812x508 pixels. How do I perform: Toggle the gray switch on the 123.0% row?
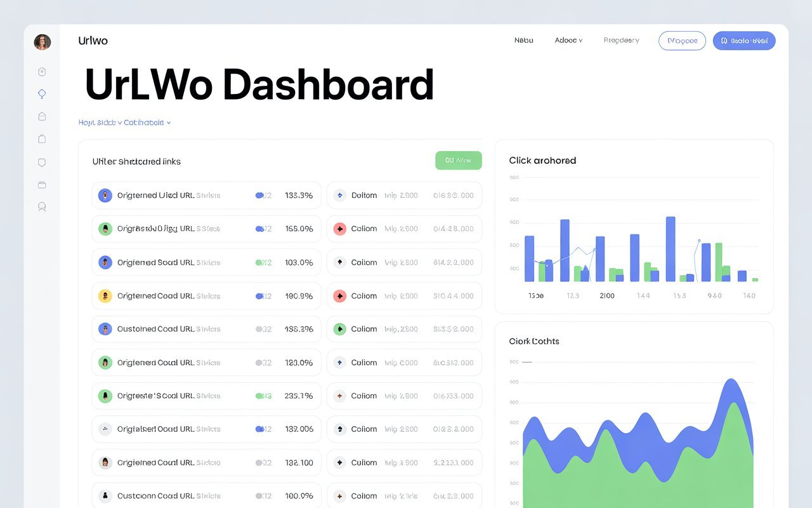[x=259, y=363]
